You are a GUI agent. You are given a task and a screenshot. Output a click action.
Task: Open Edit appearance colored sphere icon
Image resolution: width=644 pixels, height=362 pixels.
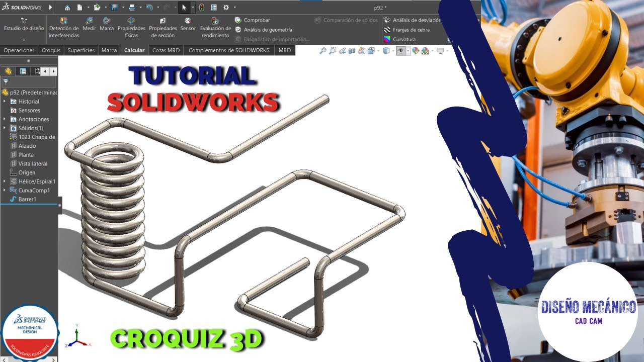pos(416,51)
